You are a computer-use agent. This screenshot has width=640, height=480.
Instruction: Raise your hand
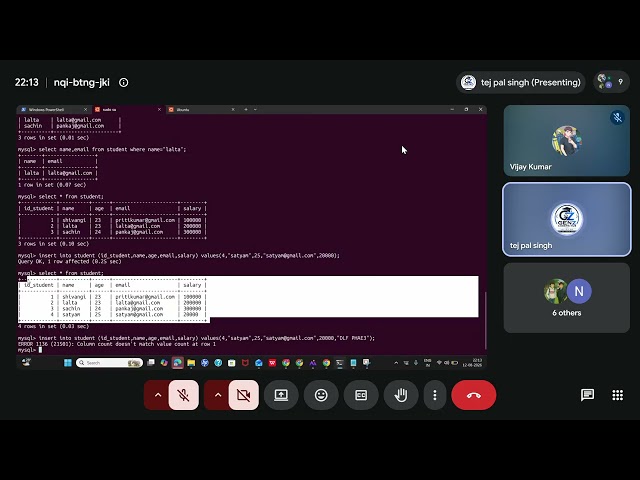pos(401,395)
